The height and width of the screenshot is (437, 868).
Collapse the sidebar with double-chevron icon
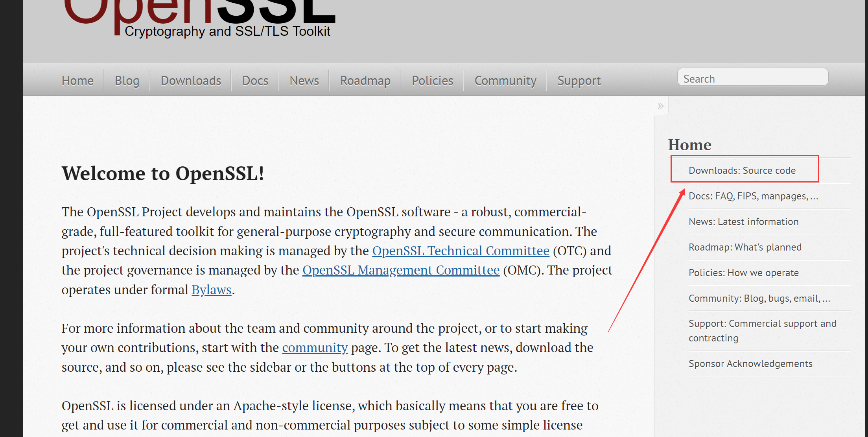[660, 106]
